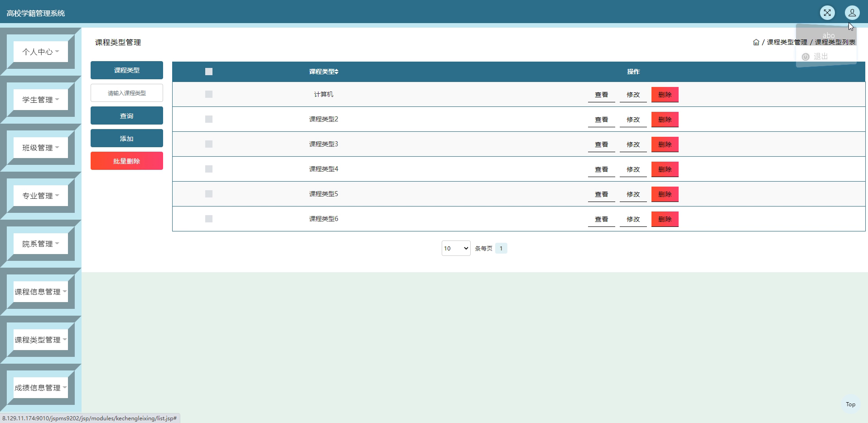The width and height of the screenshot is (868, 423).
Task: Click 查看 for 课程类型2
Action: pos(602,120)
